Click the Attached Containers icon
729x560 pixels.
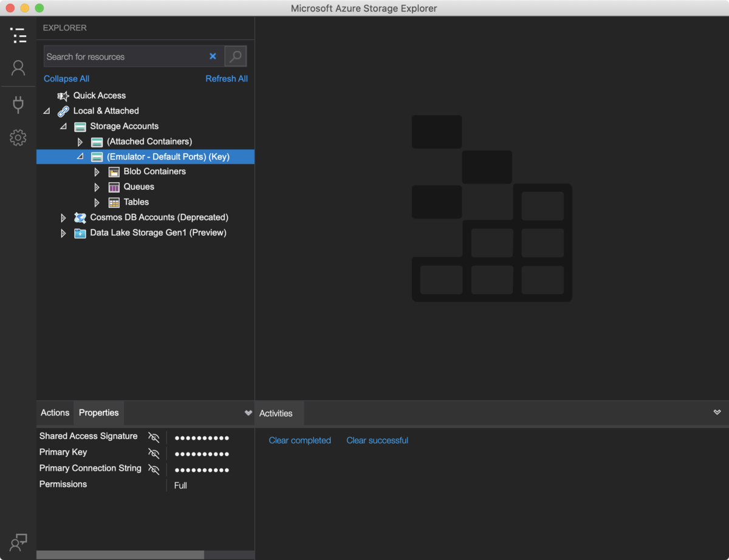(x=97, y=142)
